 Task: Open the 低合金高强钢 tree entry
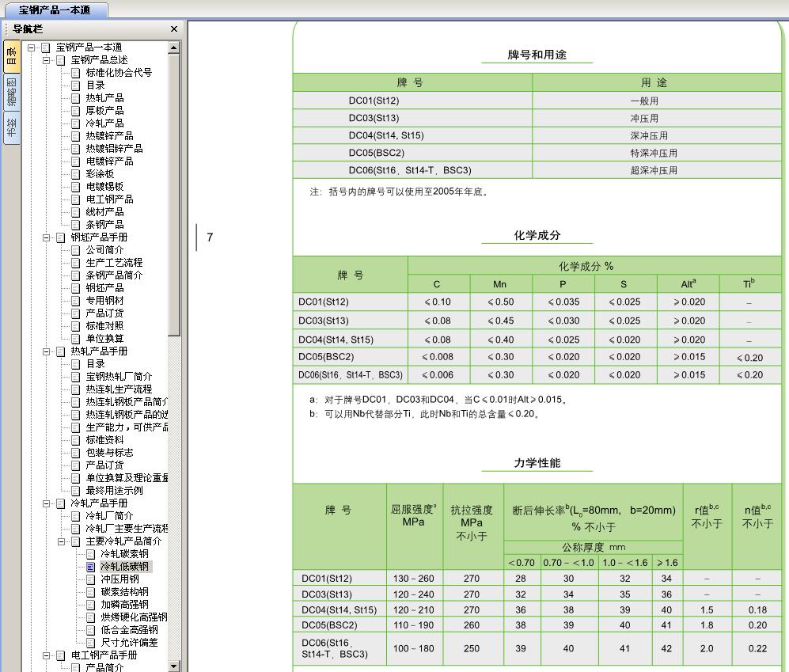pos(129,630)
